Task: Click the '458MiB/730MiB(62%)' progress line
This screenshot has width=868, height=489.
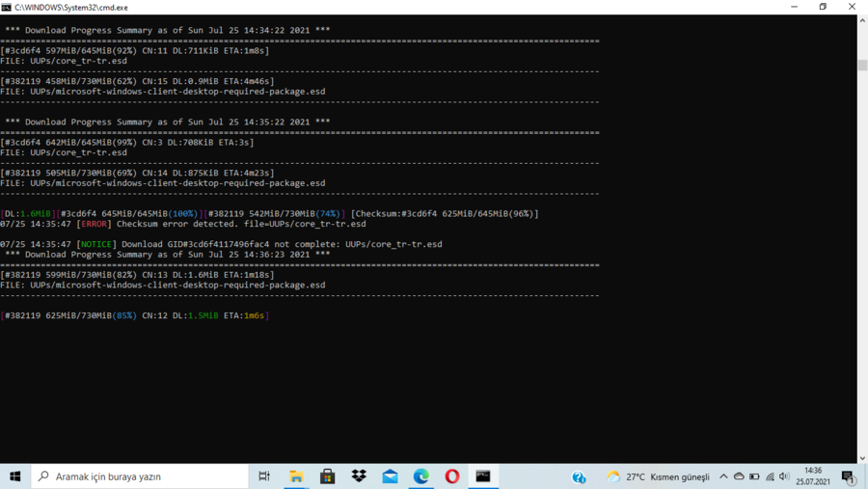Action: [x=137, y=81]
